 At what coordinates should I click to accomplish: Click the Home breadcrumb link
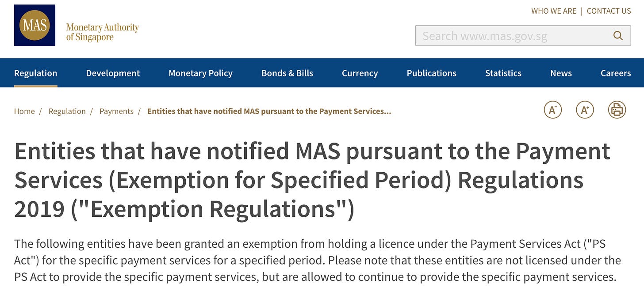(x=24, y=111)
